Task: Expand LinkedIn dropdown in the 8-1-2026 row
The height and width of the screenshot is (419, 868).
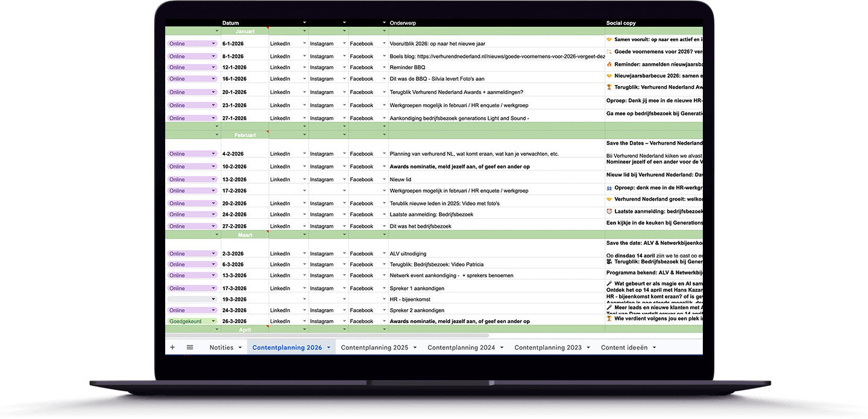Action: (304, 56)
